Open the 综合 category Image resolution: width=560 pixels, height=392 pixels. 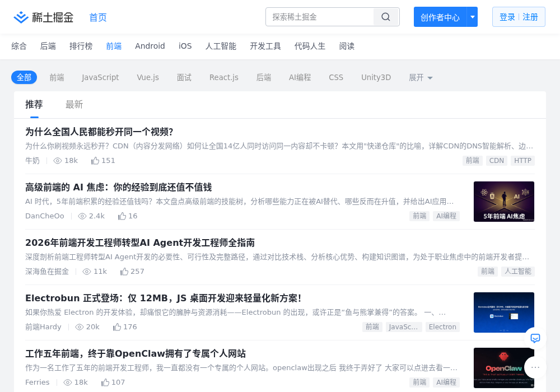19,46
